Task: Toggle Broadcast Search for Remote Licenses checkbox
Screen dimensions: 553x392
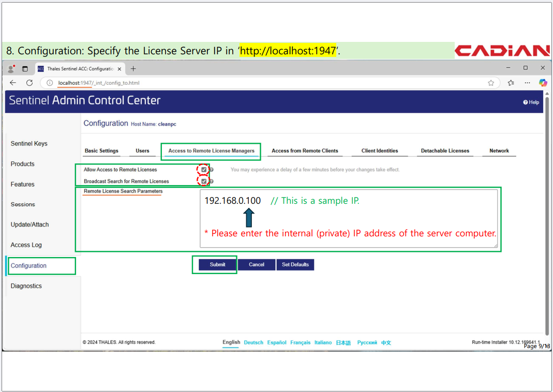Action: (204, 182)
